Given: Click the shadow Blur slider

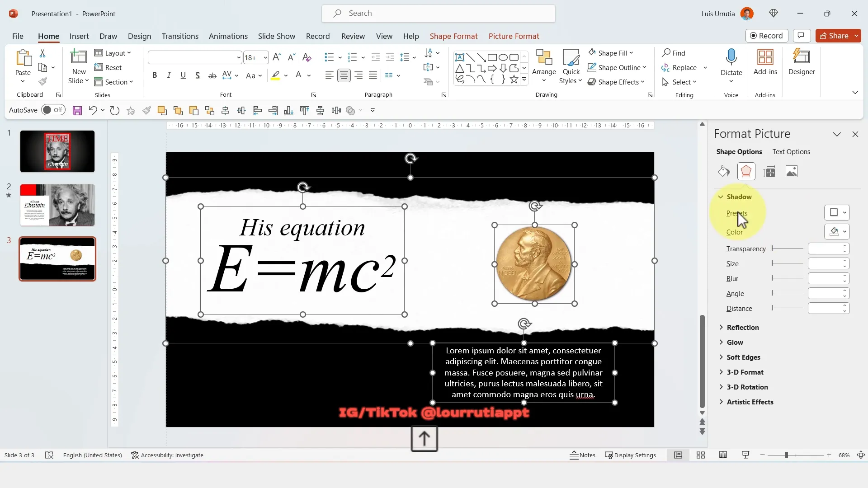Looking at the screenshot, I should coord(787,278).
